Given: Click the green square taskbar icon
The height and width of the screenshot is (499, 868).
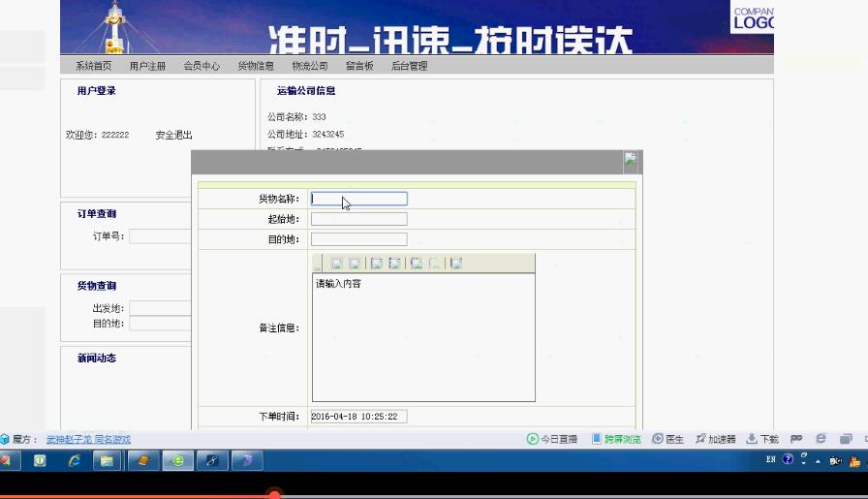Looking at the screenshot, I should point(40,460).
